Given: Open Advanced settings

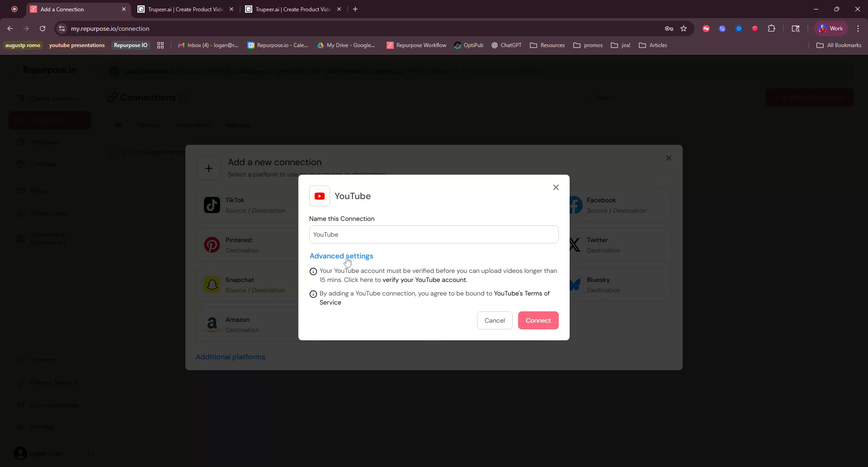Looking at the screenshot, I should [x=341, y=256].
